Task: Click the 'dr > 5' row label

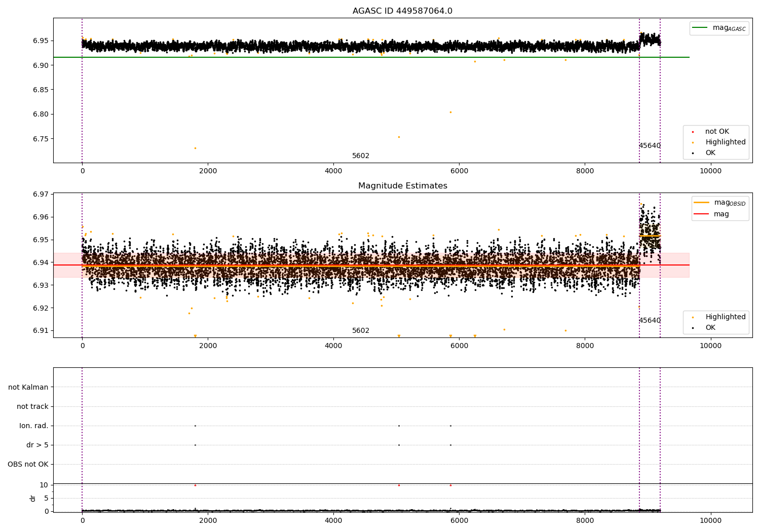Action: click(37, 445)
